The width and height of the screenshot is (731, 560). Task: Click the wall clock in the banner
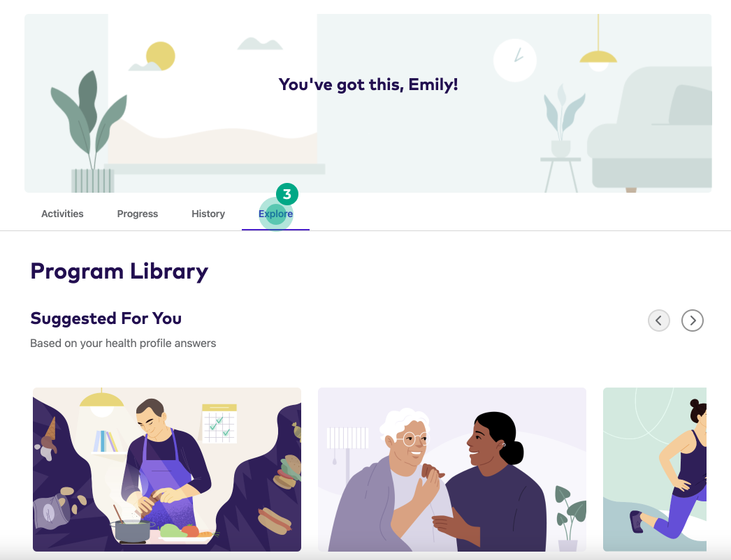(x=514, y=60)
